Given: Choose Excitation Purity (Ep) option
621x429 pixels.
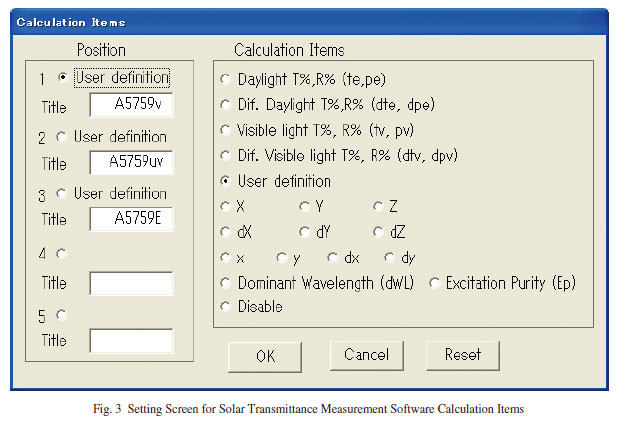Looking at the screenshot, I should click(x=434, y=283).
